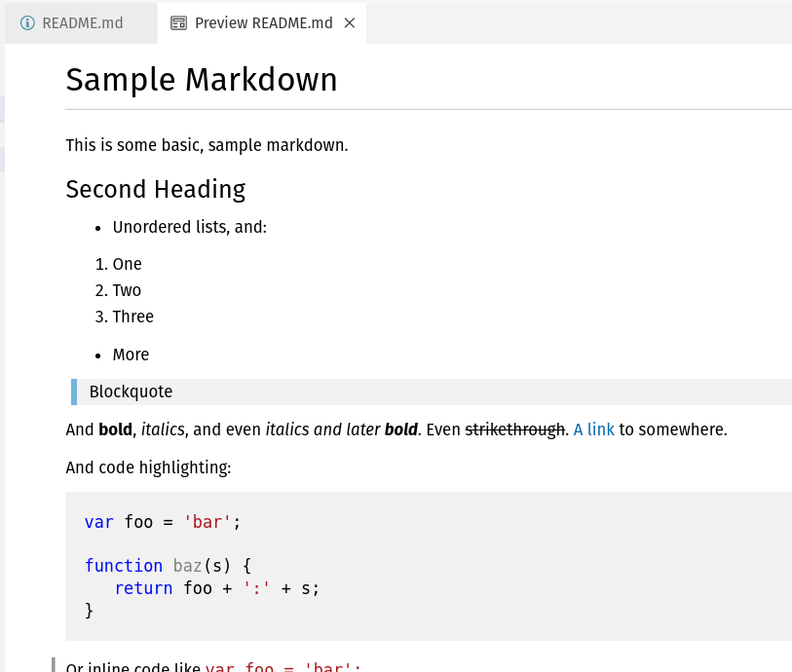Screen dimensions: 792x672
Task: Click the strikethrough word in the paragraph
Action: click(514, 429)
